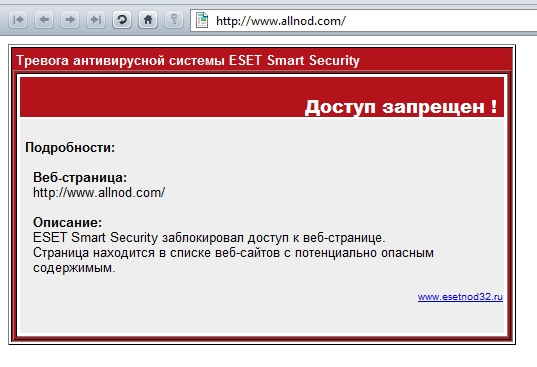Click the grayed-out password wand key button
Screen dimensions: 537x367
point(174,20)
